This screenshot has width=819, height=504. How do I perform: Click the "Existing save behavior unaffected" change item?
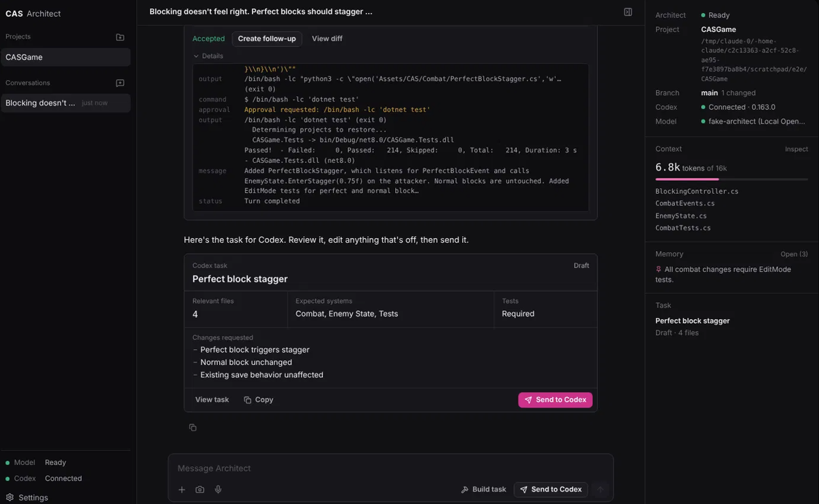click(x=262, y=375)
